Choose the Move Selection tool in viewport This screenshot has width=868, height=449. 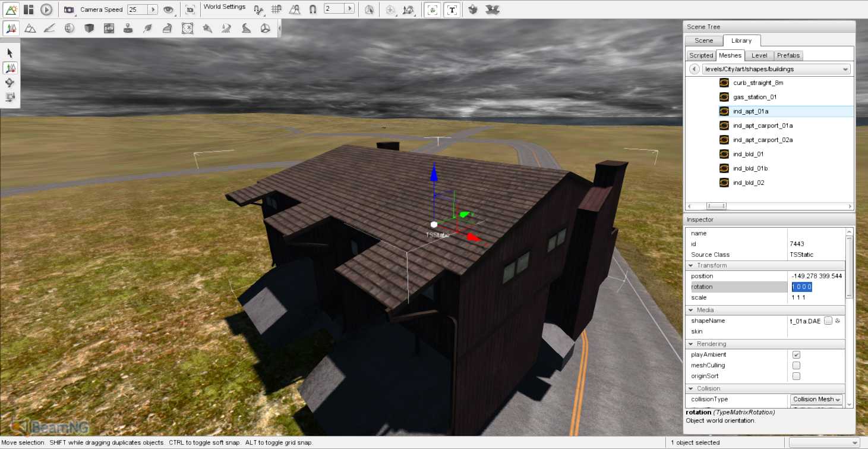click(x=10, y=68)
